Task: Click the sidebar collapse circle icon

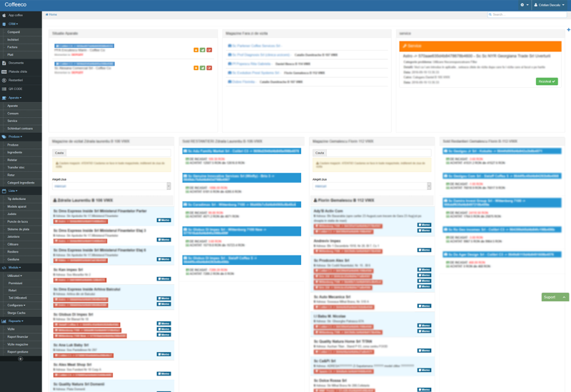Action: (x=20, y=358)
